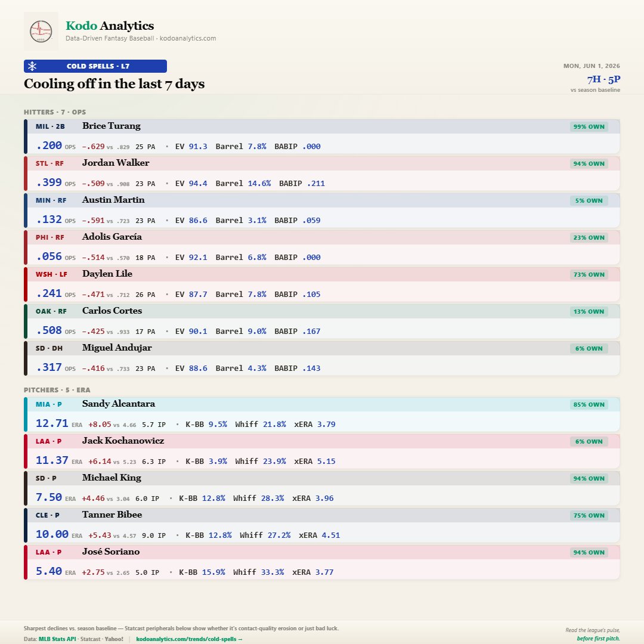This screenshot has width=644, height=644.
Task: Click Sandy Alcantara's 12.71 ERA value
Action: (x=52, y=423)
